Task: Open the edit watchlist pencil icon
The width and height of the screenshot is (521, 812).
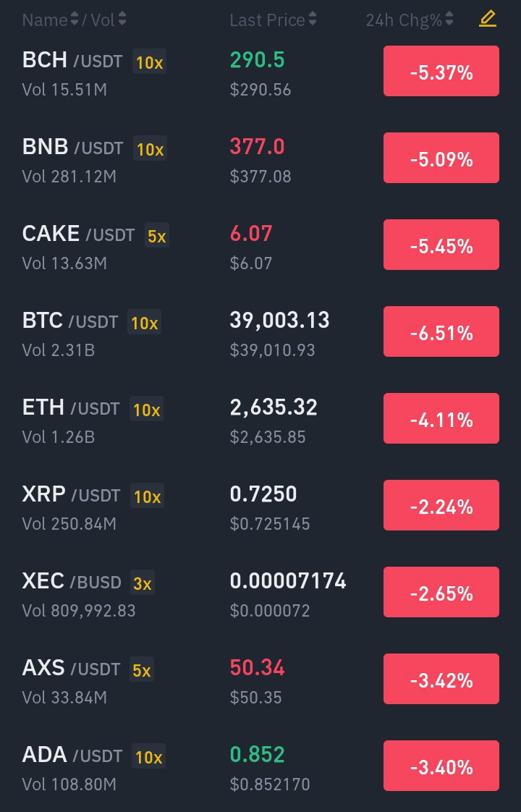Action: tap(487, 19)
